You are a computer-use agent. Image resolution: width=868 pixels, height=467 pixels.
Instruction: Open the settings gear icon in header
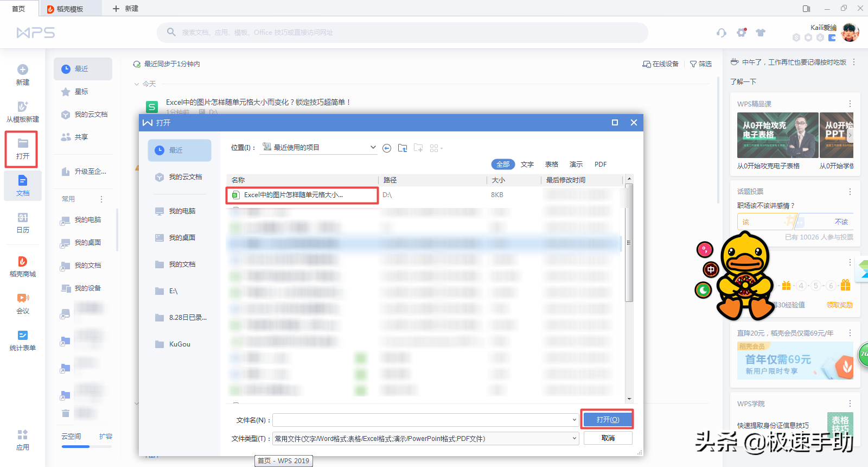coord(742,33)
